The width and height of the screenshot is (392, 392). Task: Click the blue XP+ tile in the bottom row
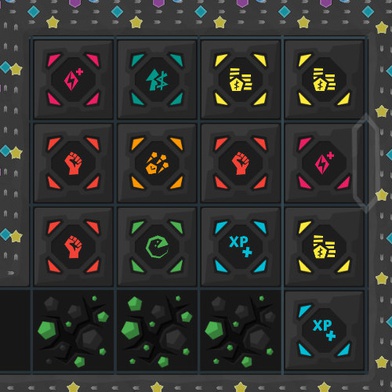click(x=324, y=330)
